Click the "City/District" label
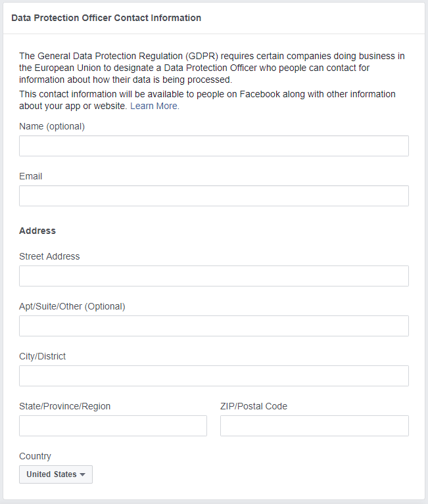The width and height of the screenshot is (428, 504). 43,356
